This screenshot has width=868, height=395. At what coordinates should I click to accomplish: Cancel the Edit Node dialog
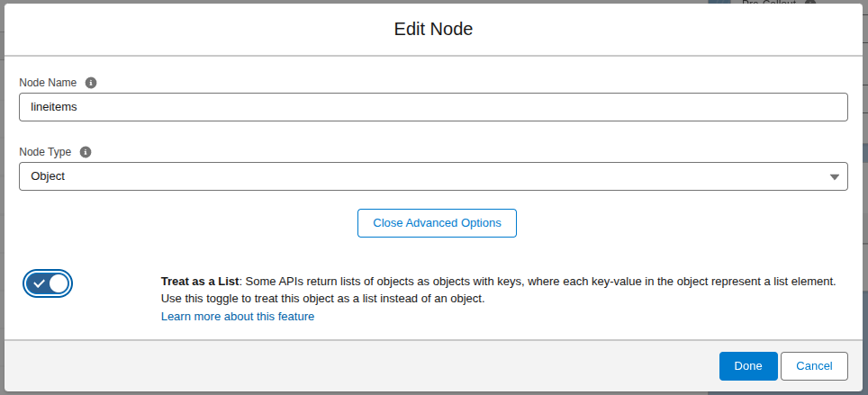[x=814, y=366]
